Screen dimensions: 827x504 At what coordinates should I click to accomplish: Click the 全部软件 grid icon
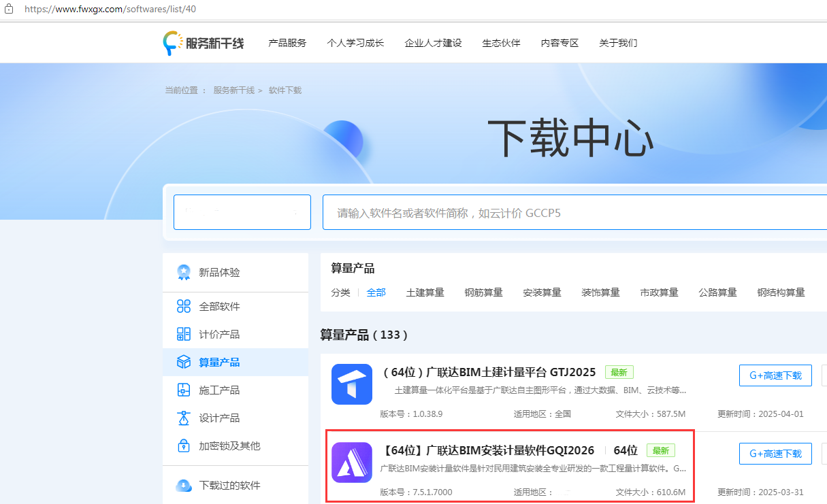coord(184,306)
